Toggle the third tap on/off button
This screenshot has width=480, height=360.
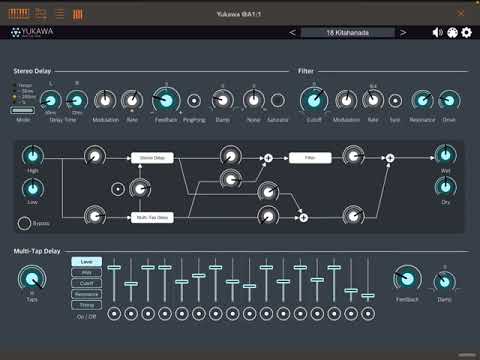(x=148, y=314)
